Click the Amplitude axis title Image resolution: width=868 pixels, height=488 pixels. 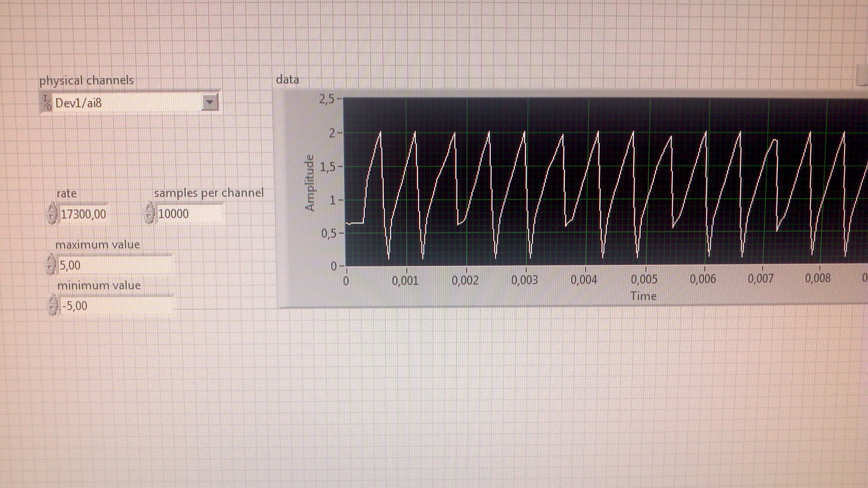point(309,183)
